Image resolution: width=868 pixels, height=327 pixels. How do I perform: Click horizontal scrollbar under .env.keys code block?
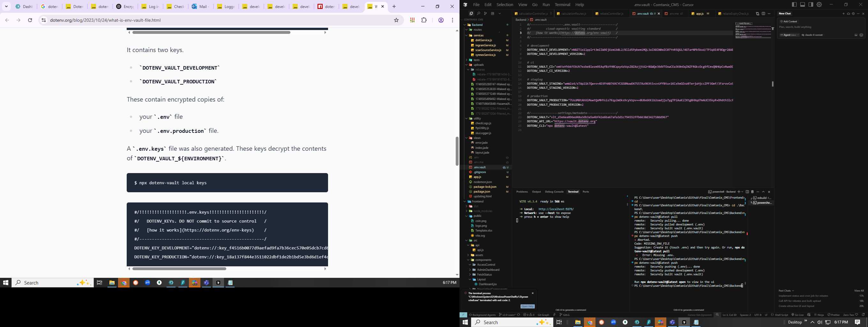(x=179, y=269)
